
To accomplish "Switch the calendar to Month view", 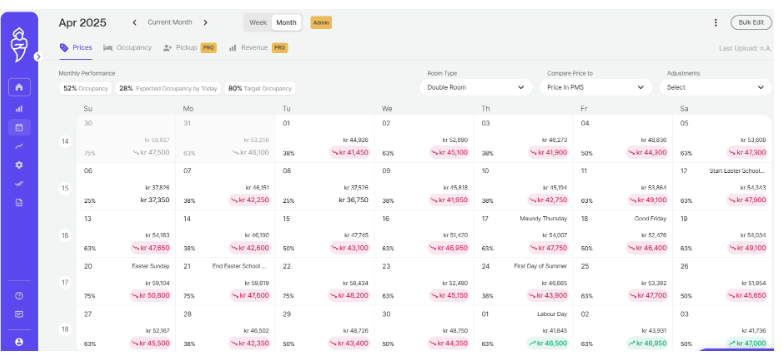I will click(286, 22).
